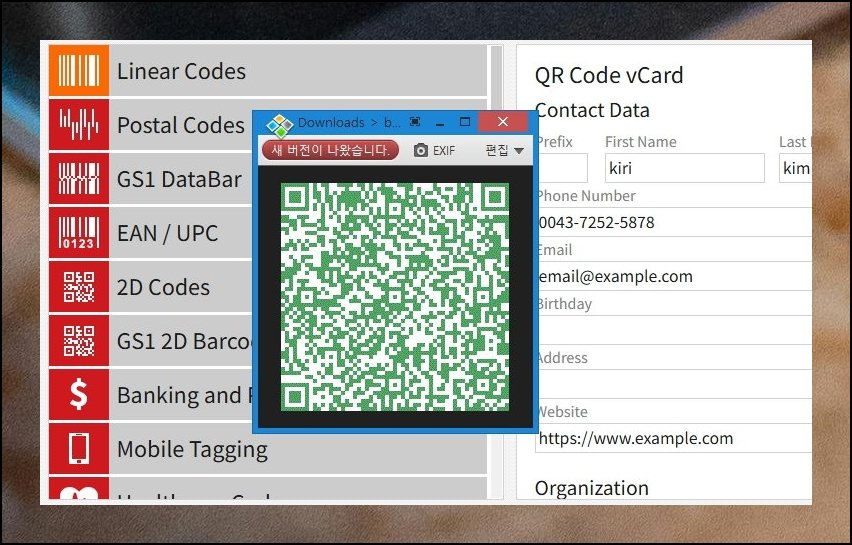Viewport: 852px width, 545px height.
Task: Maximize the image viewer window
Action: click(x=465, y=122)
